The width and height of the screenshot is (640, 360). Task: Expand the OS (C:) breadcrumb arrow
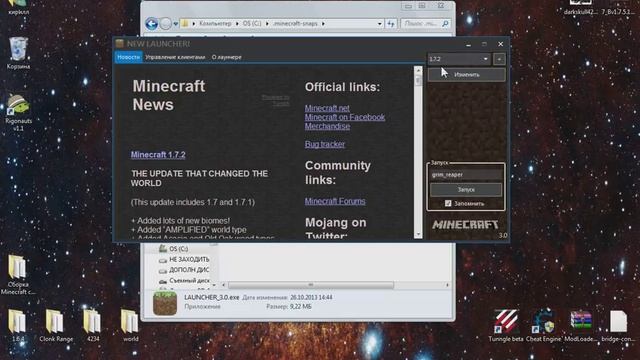click(267, 24)
